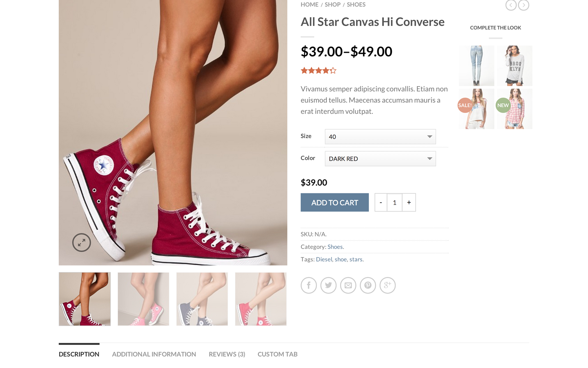Viewport: 588px width, 368px height.
Task: Open the Reviews (3) tab
Action: coord(227,354)
